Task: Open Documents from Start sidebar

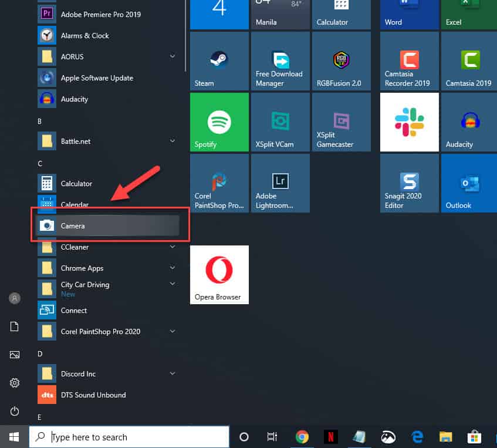Action: [x=15, y=326]
